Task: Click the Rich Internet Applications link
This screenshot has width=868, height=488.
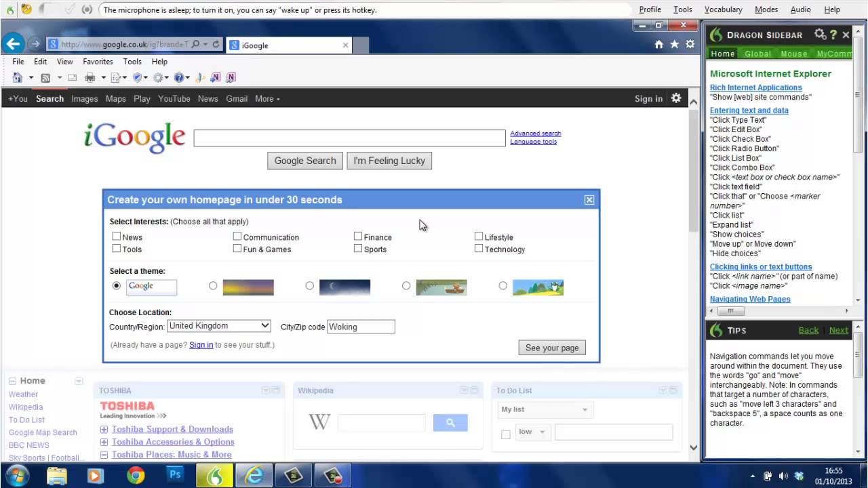Action: click(x=755, y=87)
